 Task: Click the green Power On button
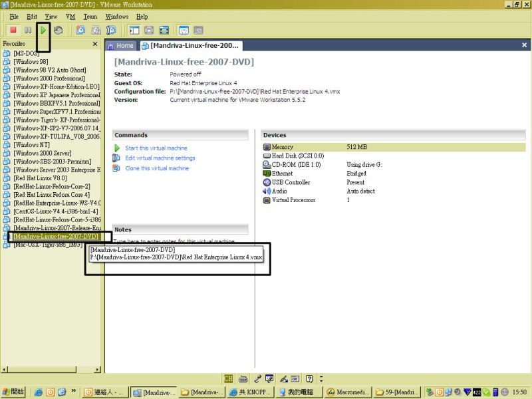coord(43,30)
